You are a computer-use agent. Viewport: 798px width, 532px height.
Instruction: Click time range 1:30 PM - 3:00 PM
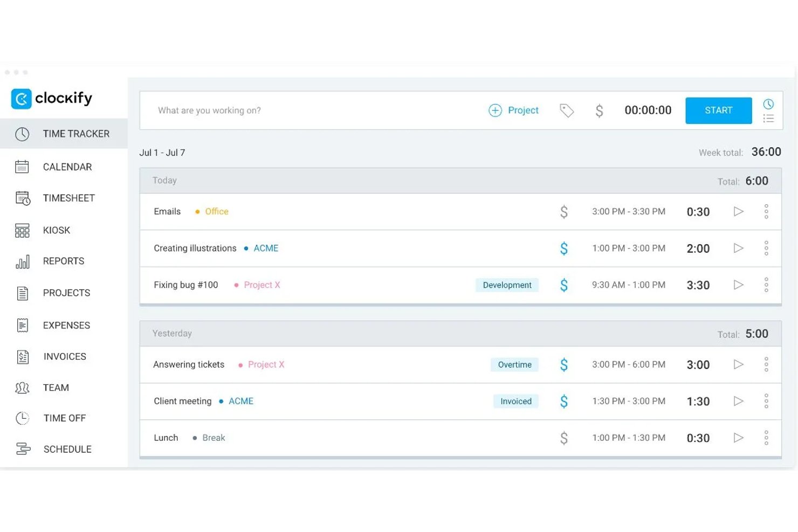coord(629,402)
